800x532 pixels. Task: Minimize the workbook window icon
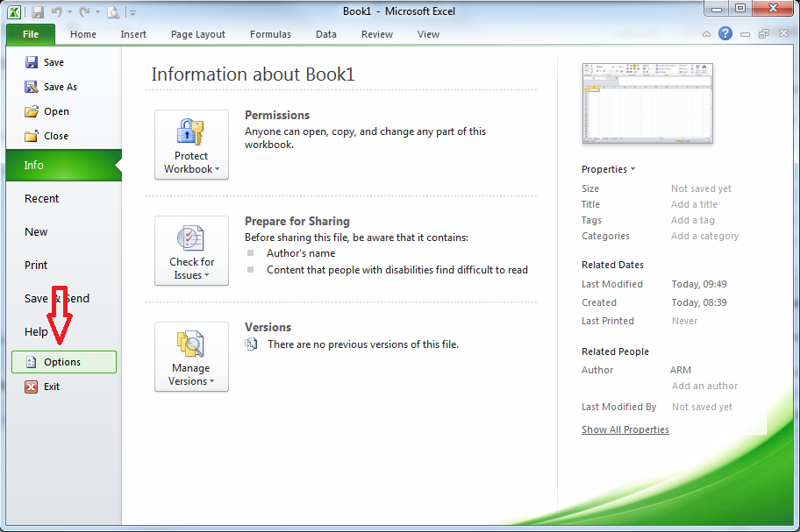point(746,34)
